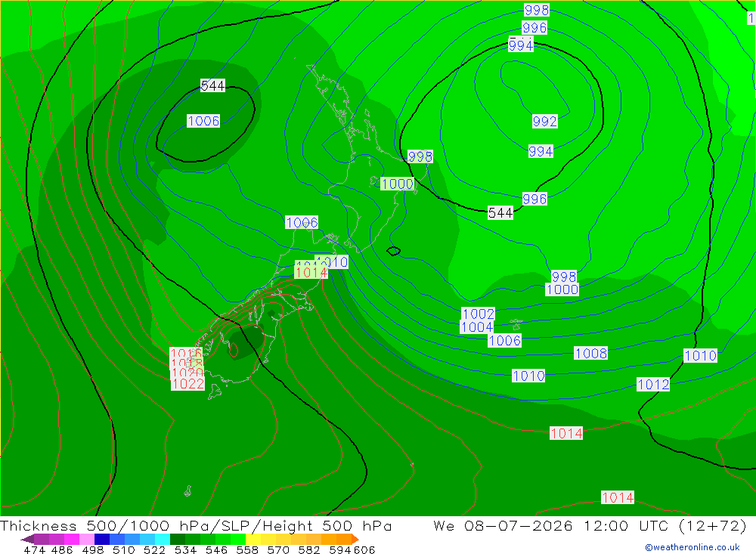756x554 pixels.
Task: Click the dark blue legend swatch
Action: tap(102, 539)
